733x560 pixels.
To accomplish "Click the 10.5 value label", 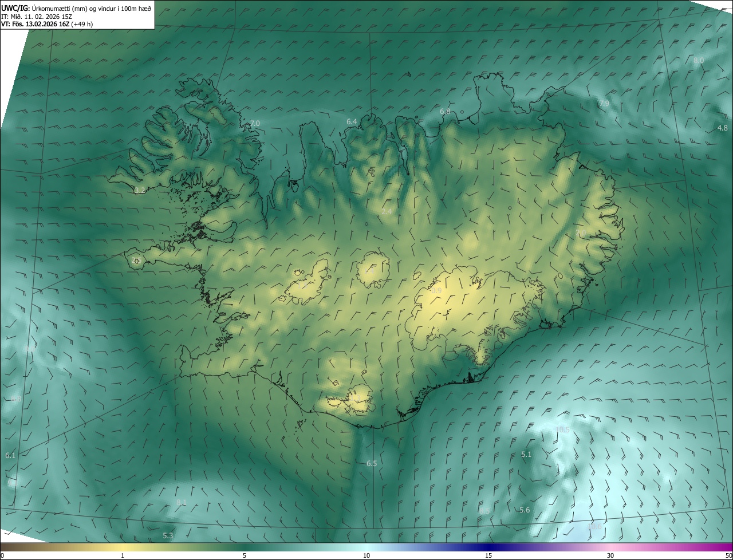I will pyautogui.click(x=562, y=429).
